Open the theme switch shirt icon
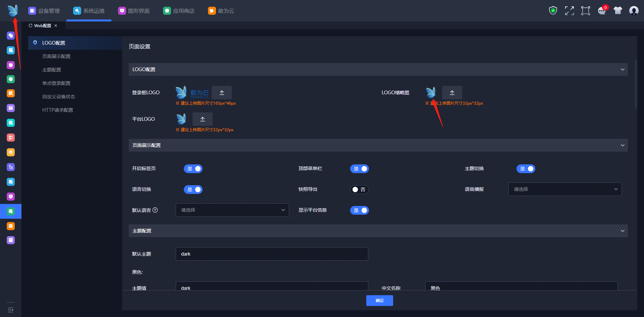The height and width of the screenshot is (317, 644). click(x=618, y=11)
